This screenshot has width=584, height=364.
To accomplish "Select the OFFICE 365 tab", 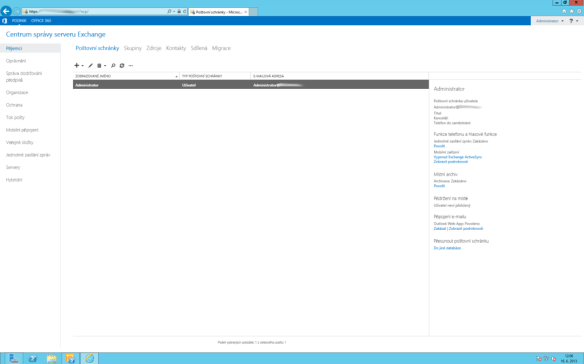I will click(x=41, y=21).
